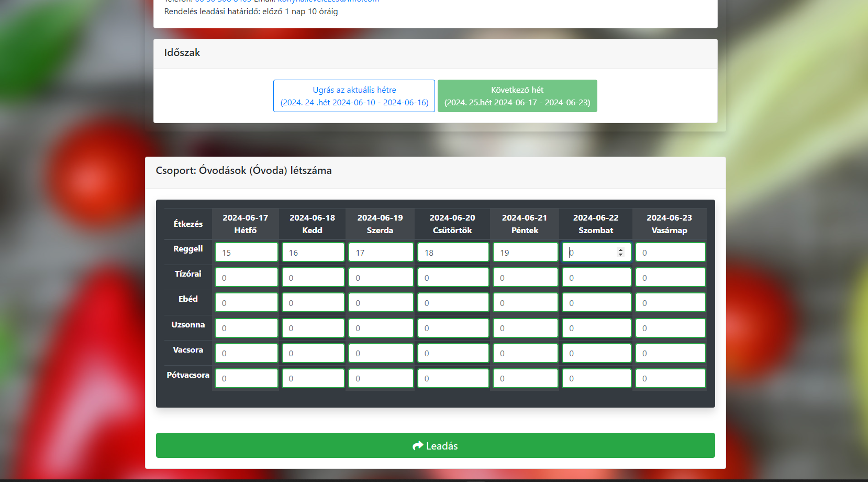The height and width of the screenshot is (482, 868).
Task: Jump to current week with Ugrás button
Action: click(x=354, y=96)
